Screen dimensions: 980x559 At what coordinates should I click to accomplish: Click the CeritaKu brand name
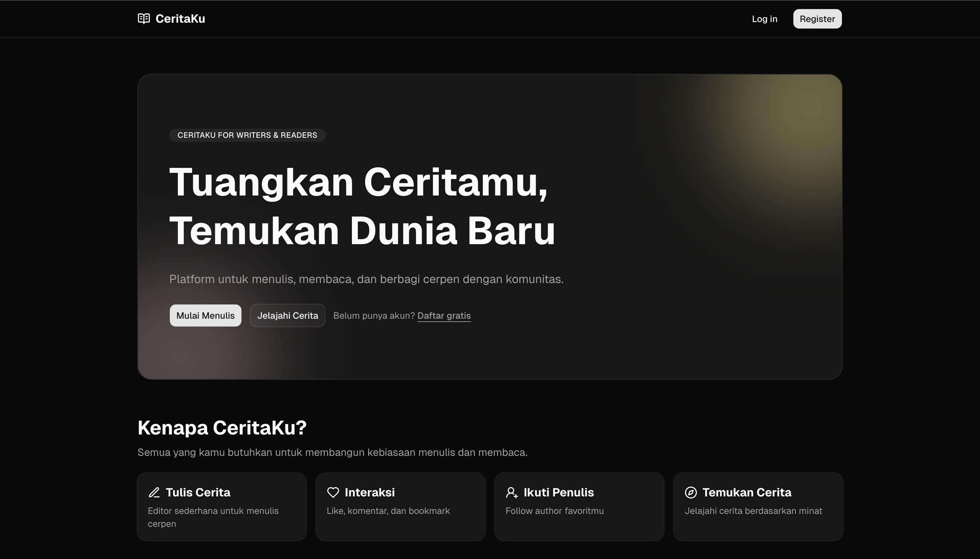[180, 19]
